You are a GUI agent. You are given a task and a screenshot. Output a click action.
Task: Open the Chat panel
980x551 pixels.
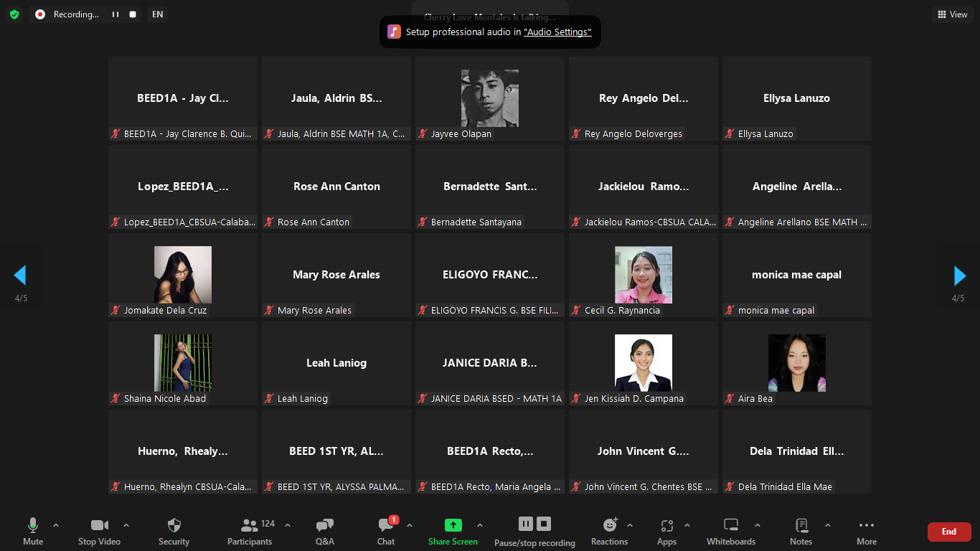386,531
